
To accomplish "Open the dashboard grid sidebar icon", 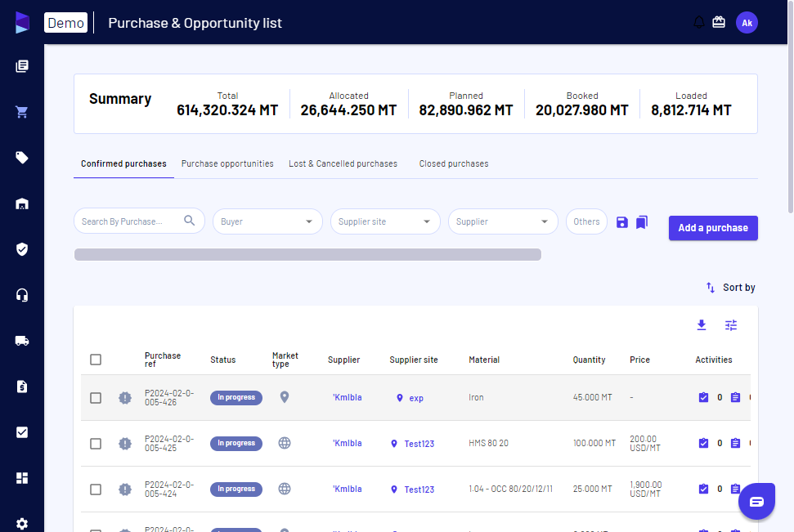I will pyautogui.click(x=22, y=478).
